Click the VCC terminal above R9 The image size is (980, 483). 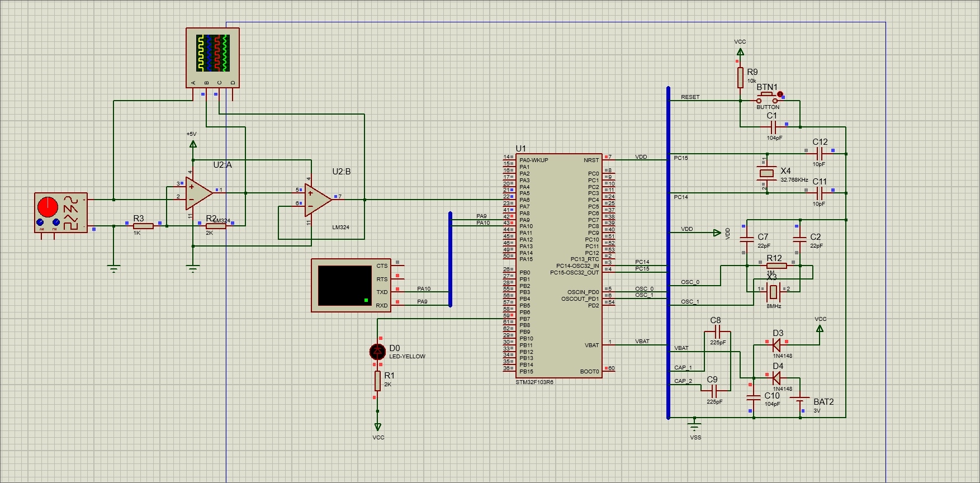tap(740, 51)
